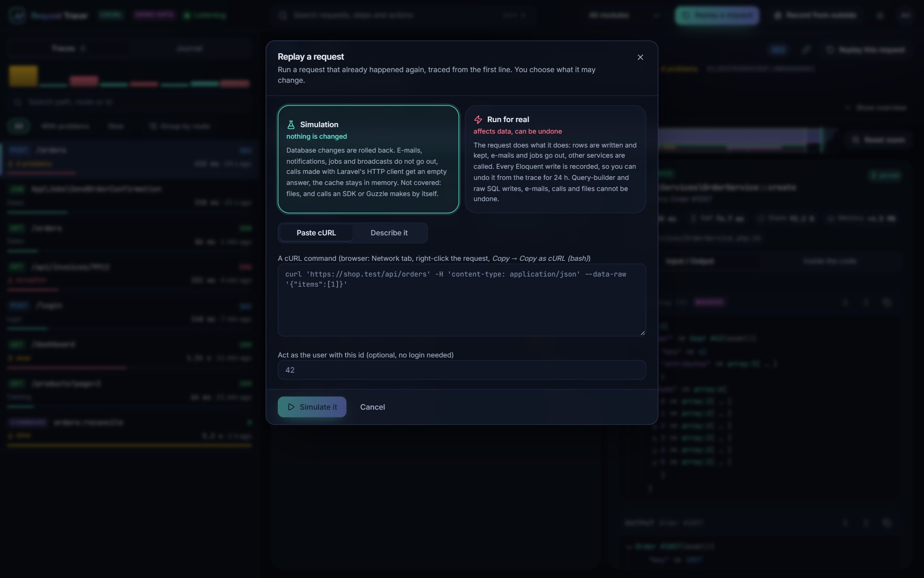Click the background search requests field

(x=404, y=15)
